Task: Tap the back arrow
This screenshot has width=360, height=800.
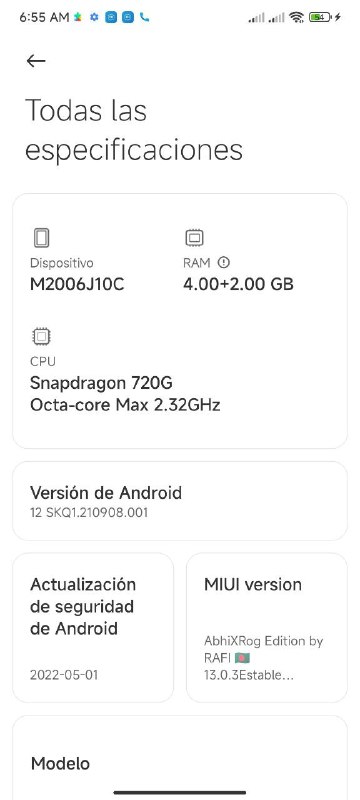Action: [36, 61]
